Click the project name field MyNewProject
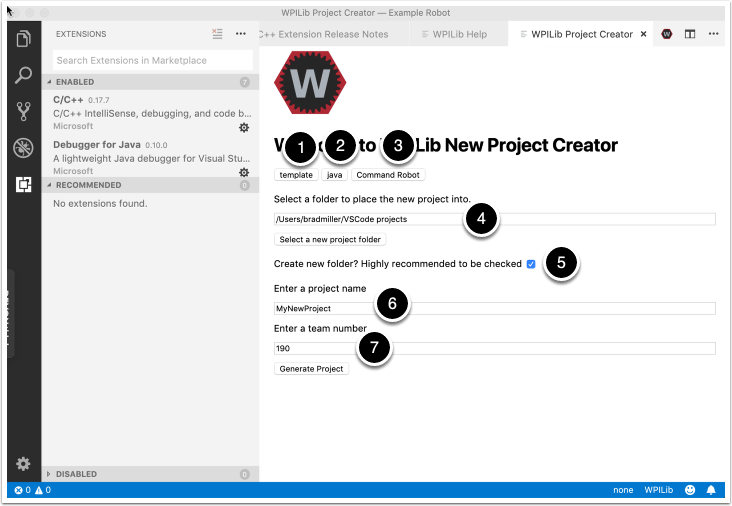This screenshot has width=732, height=506. tap(494, 308)
